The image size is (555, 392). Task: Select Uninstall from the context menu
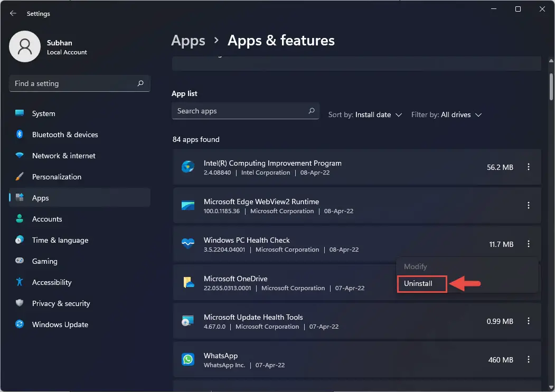[421, 284]
